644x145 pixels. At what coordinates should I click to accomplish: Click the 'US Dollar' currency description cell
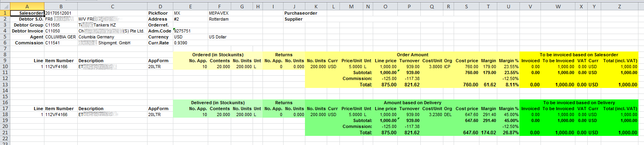[218, 37]
